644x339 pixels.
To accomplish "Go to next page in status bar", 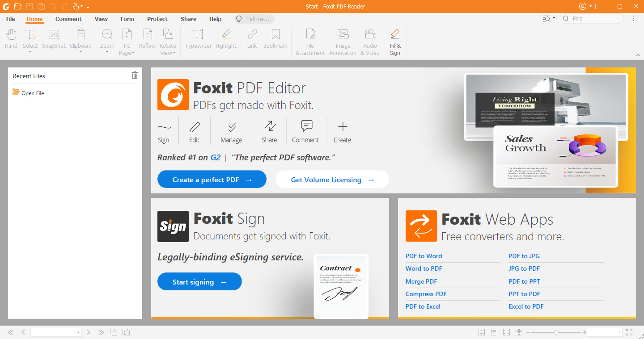I will [89, 332].
